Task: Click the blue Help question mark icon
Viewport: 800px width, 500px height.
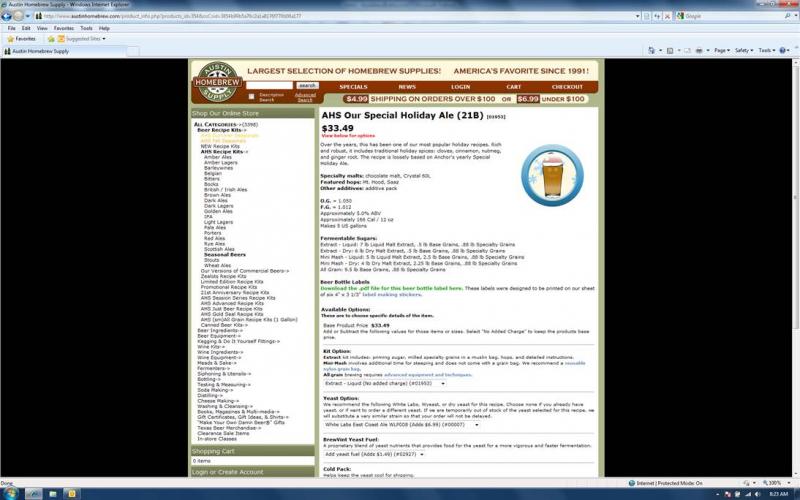Action: pyautogui.click(x=784, y=51)
